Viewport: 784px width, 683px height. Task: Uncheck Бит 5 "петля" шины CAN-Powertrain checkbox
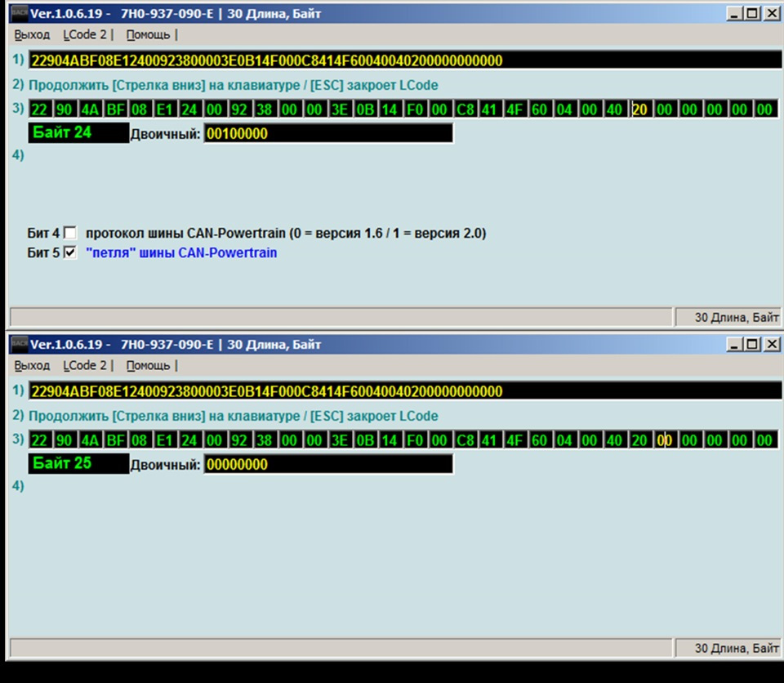(x=70, y=252)
